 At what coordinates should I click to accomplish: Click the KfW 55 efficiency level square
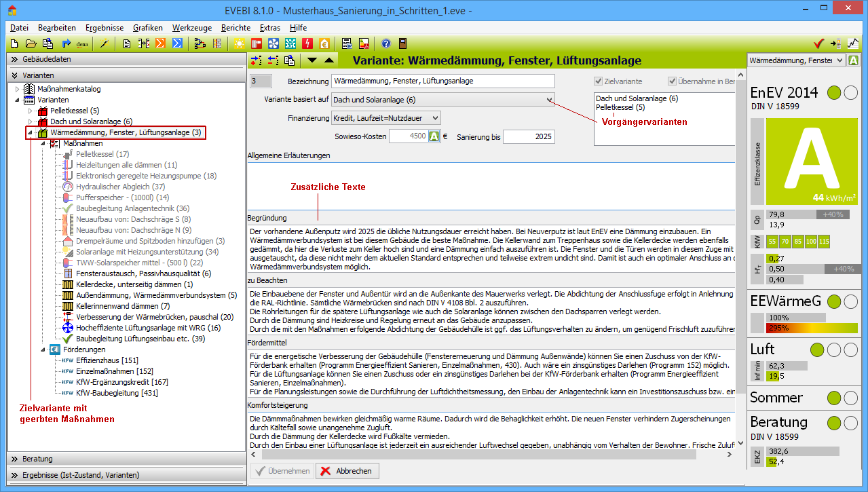773,242
